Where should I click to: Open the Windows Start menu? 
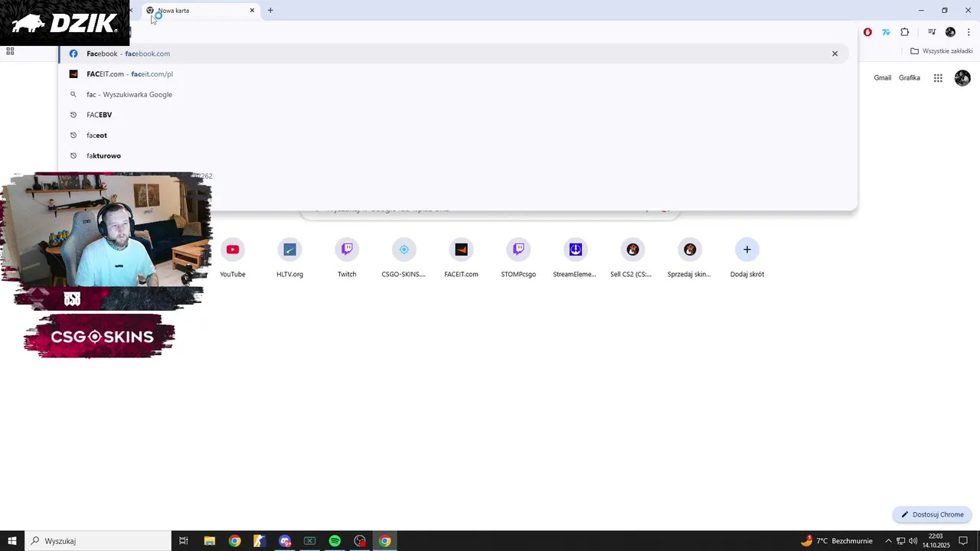pyautogui.click(x=12, y=541)
